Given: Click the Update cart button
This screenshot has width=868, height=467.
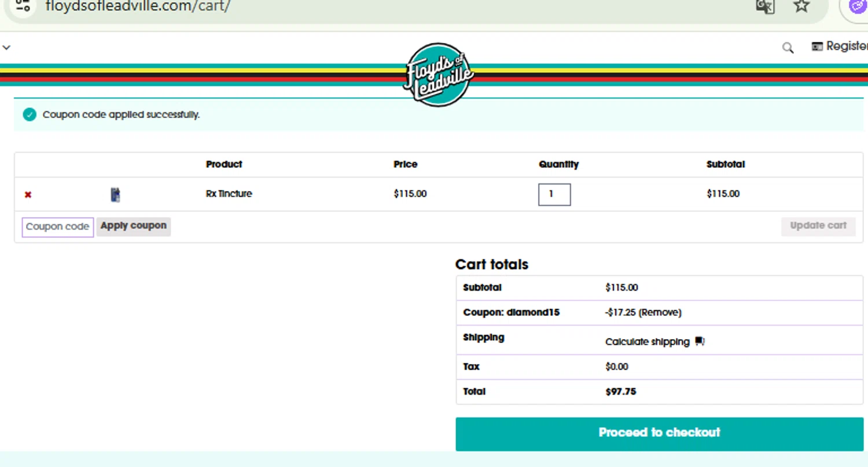Looking at the screenshot, I should pos(818,226).
